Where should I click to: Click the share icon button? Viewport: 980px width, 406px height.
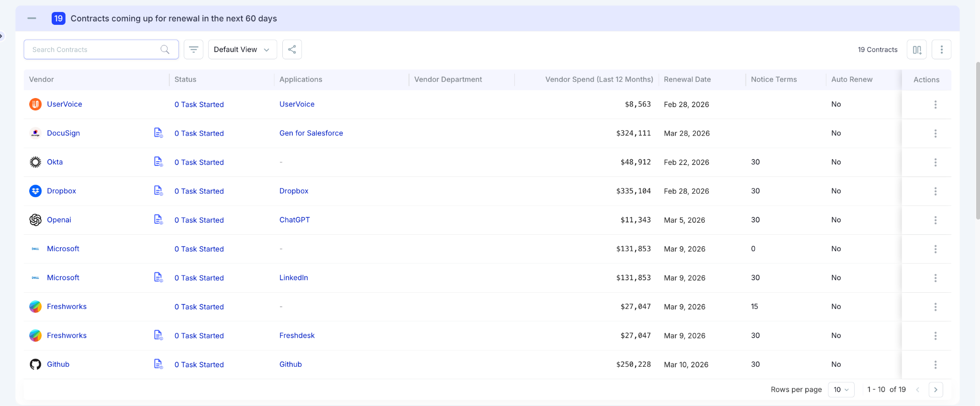point(292,49)
